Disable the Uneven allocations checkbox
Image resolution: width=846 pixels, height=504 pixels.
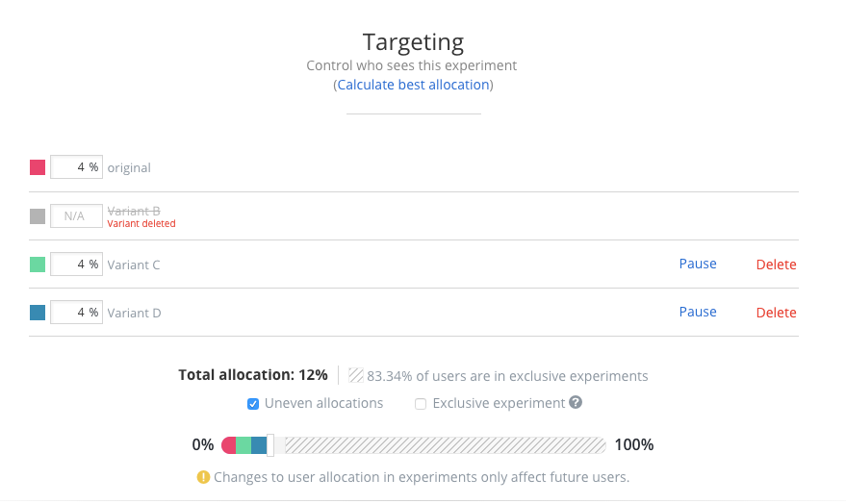coord(253,404)
